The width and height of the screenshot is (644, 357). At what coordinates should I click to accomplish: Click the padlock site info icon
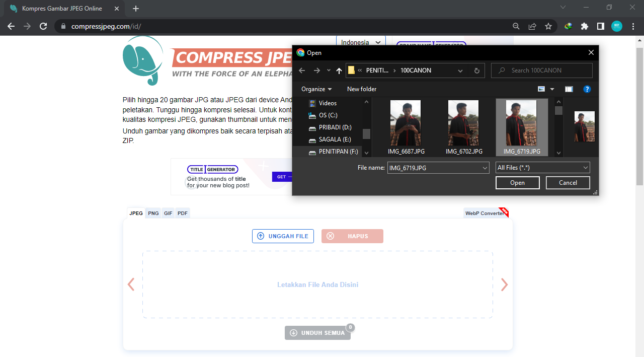pos(63,26)
